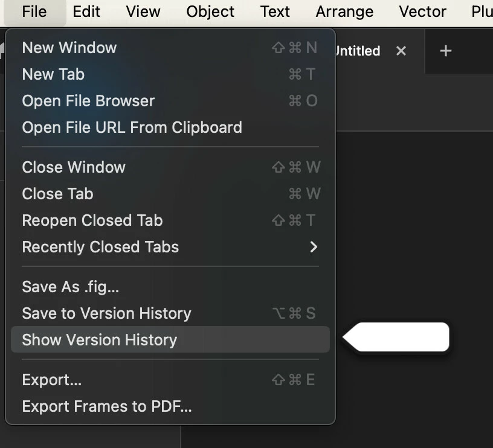Switch to the Untitled tab

pos(358,51)
